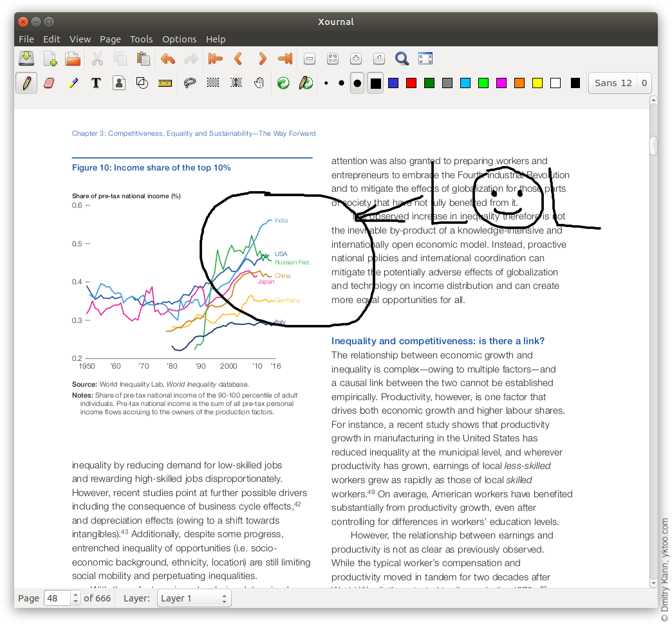Open the Tools menu
This screenshot has height=624, width=672.
click(141, 39)
